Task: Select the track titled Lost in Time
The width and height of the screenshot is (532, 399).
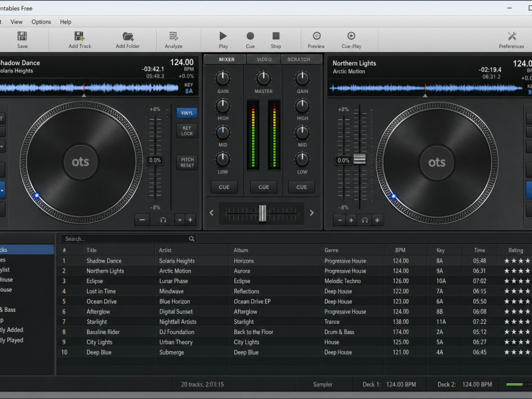Action: point(101,291)
